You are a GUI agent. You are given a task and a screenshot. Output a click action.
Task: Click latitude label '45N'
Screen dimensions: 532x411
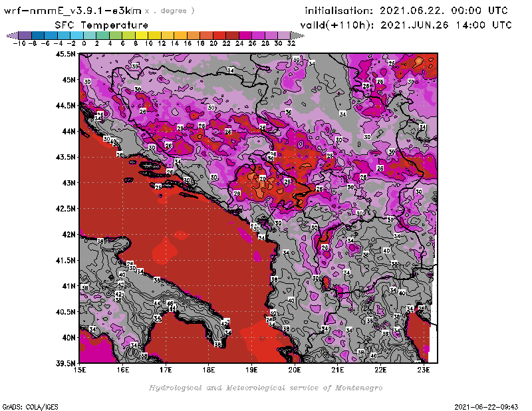[68, 80]
